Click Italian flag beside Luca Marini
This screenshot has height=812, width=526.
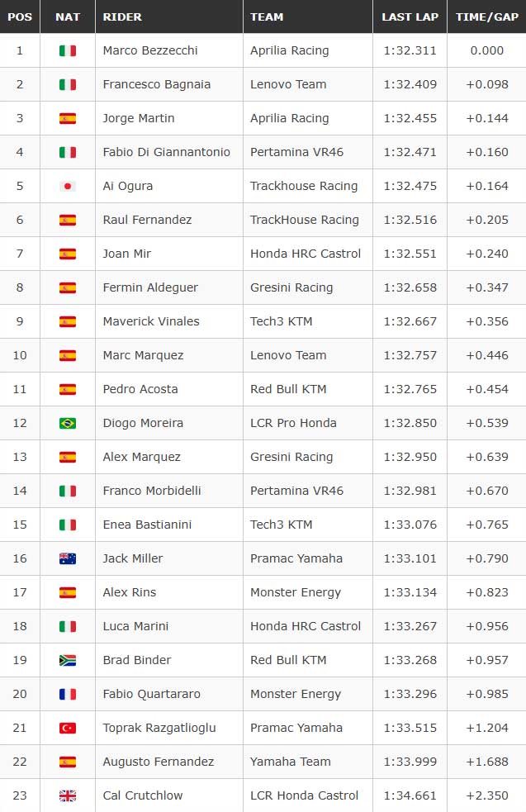pyautogui.click(x=68, y=626)
